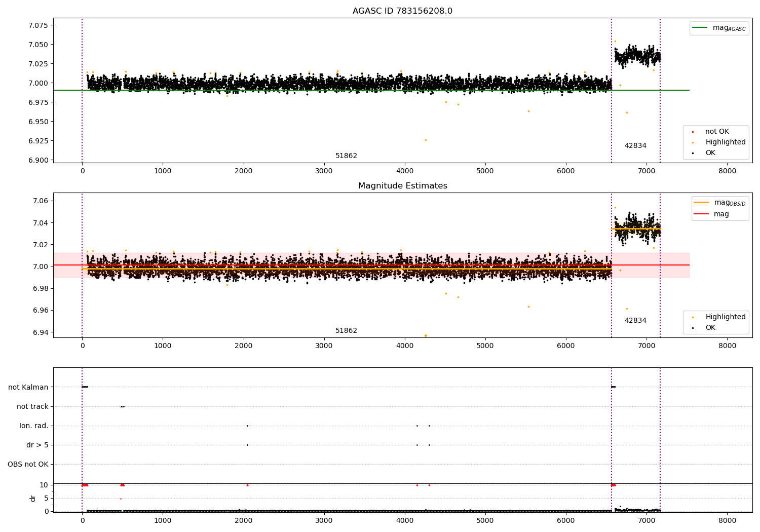This screenshot has height=532, width=760.
Task: Click the 6.925 y-axis tick label
Action: click(x=38, y=141)
